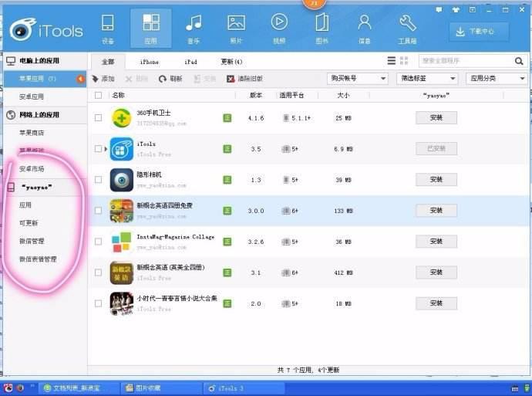The image size is (532, 396).
Task: Click into the app search field
Action: tap(466, 61)
